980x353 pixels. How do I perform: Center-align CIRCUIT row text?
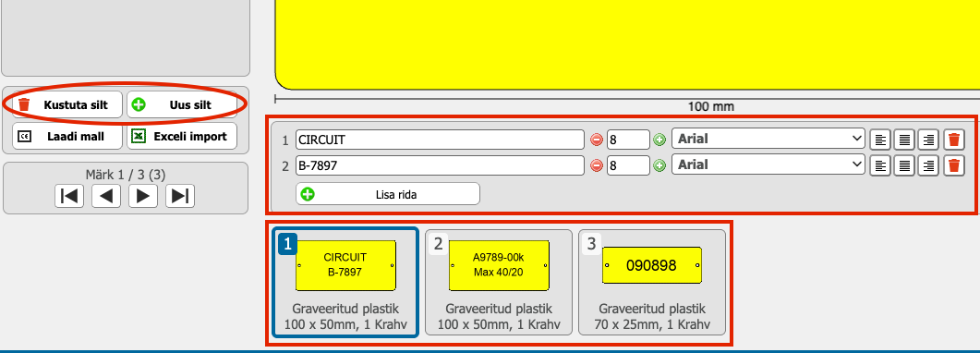tap(904, 140)
